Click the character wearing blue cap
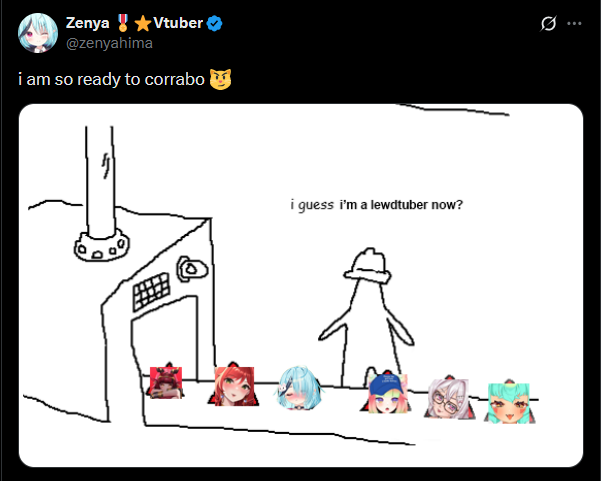This screenshot has height=481, width=601. click(x=387, y=394)
